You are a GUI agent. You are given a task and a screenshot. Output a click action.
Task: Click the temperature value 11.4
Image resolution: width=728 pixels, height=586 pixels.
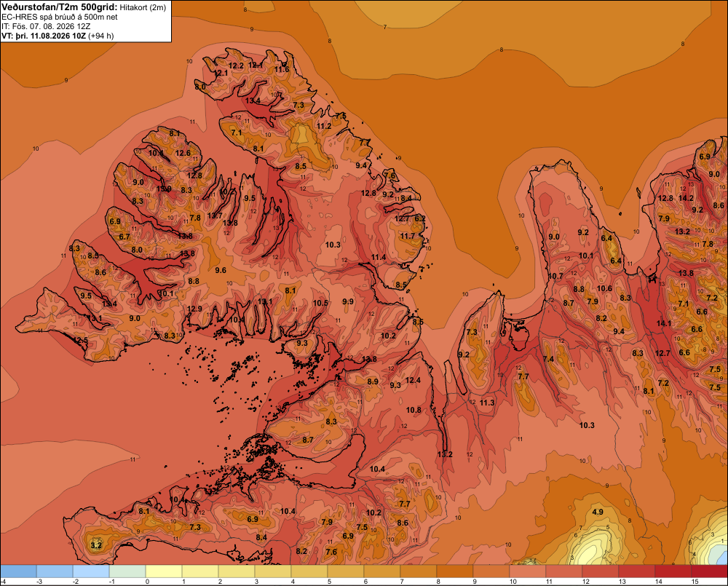(379, 257)
